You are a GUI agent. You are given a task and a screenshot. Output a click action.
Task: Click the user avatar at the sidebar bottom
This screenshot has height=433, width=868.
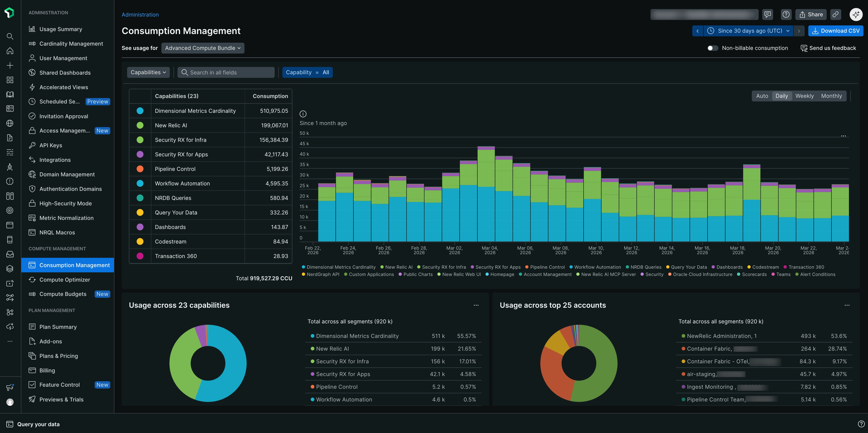10,402
